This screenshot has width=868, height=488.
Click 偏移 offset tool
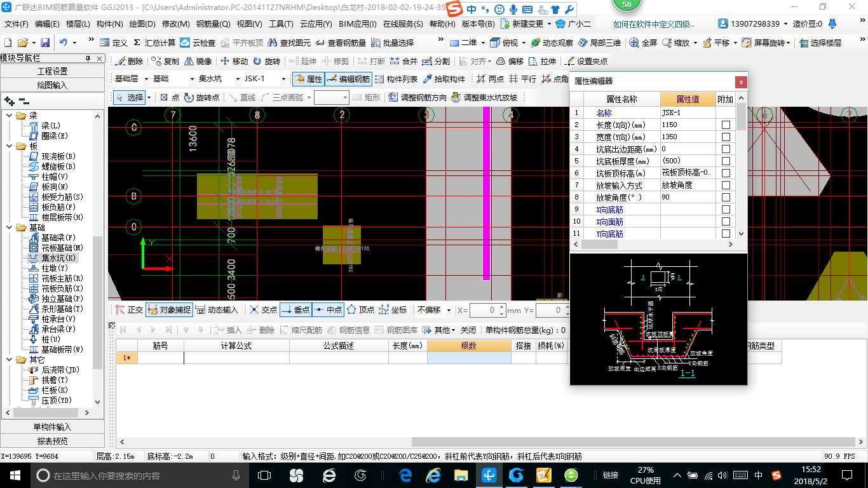pyautogui.click(x=510, y=62)
